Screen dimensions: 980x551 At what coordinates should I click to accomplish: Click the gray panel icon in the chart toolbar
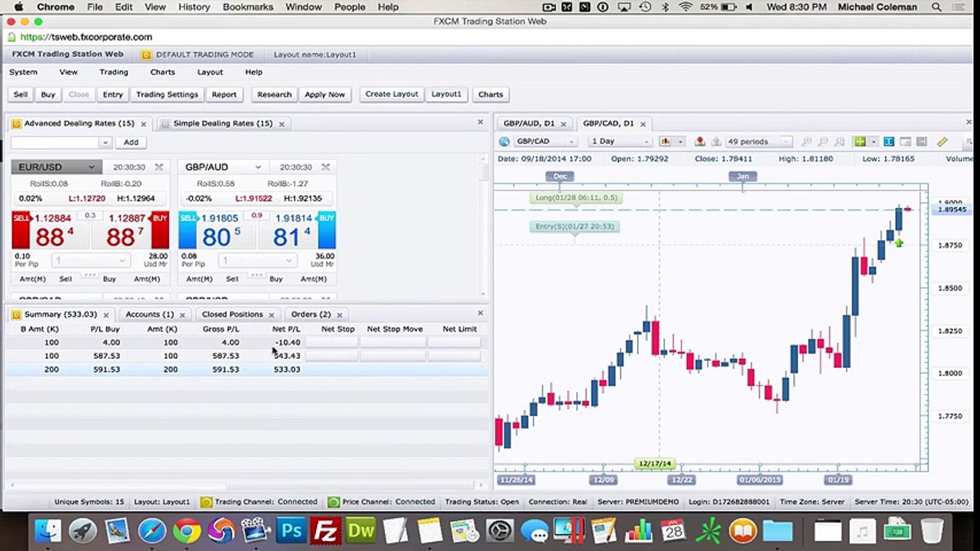click(x=922, y=142)
